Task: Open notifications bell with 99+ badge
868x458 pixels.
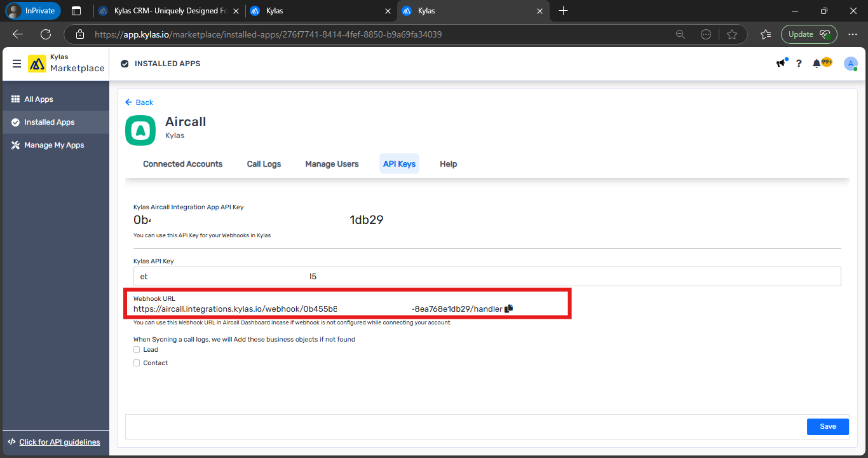Action: click(822, 63)
